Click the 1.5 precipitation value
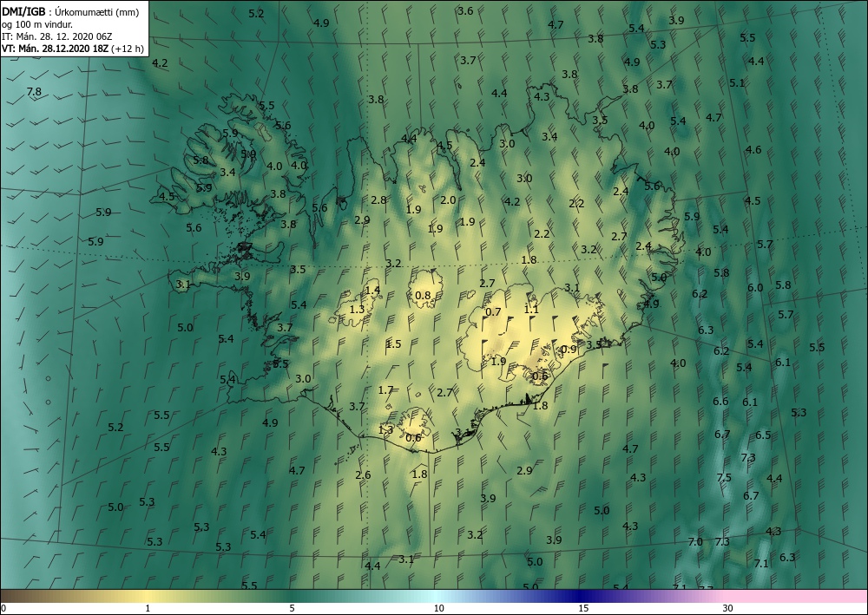Image resolution: width=868 pixels, height=615 pixels. 393,344
